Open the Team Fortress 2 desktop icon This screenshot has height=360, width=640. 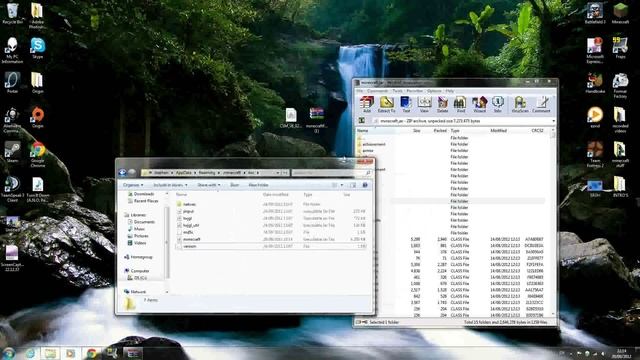pyautogui.click(x=595, y=155)
